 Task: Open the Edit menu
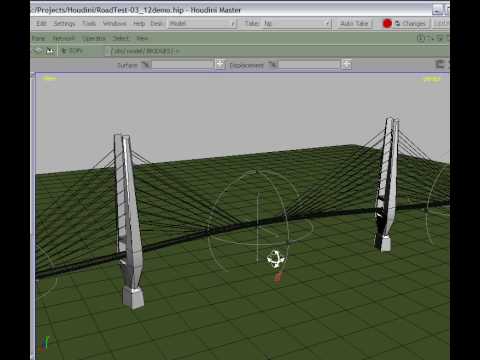pyautogui.click(x=41, y=23)
